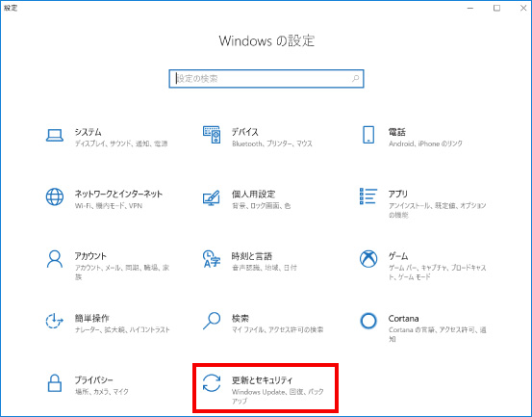
Task: Go to the 電話 settings title
Action: 397,132
